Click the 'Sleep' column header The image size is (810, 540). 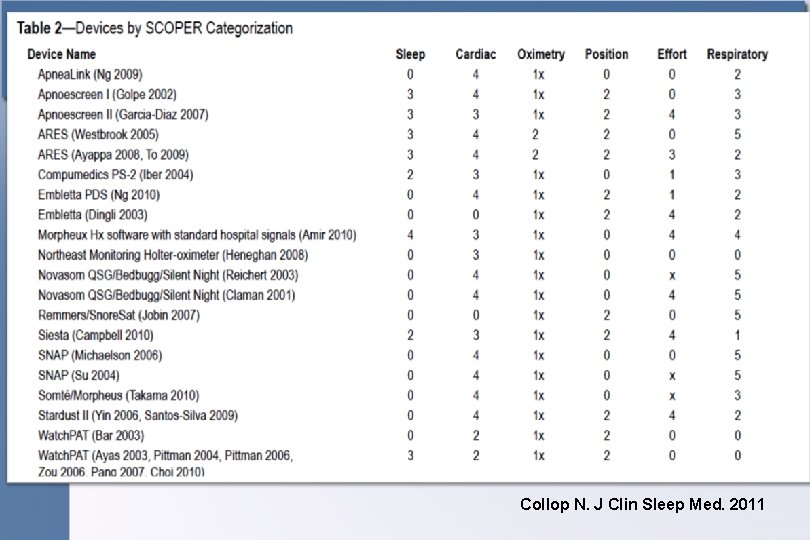click(410, 54)
